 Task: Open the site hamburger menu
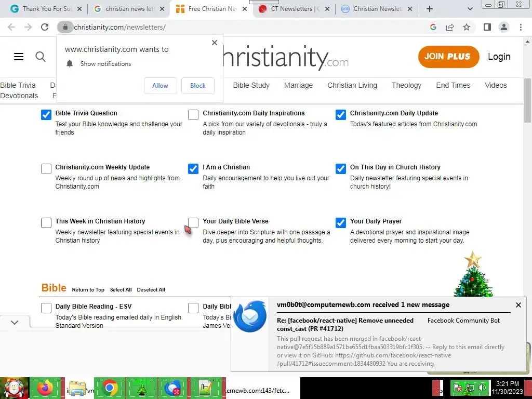(x=19, y=57)
